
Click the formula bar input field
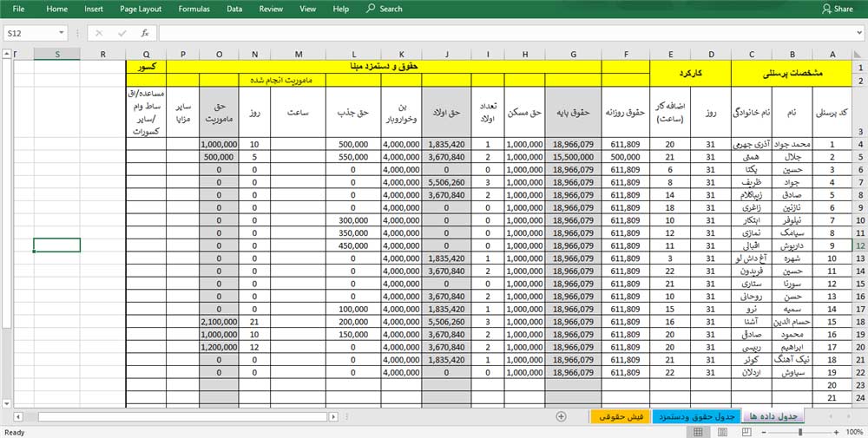pos(503,33)
